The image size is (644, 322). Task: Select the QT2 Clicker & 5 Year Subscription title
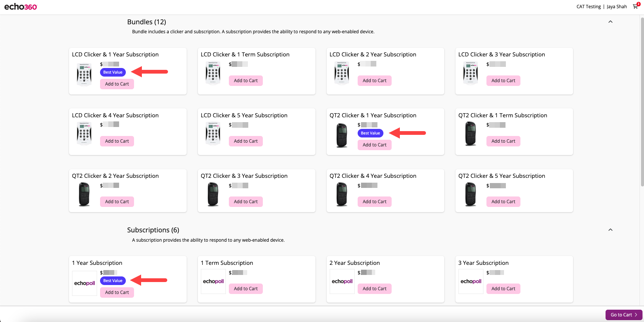tap(501, 176)
